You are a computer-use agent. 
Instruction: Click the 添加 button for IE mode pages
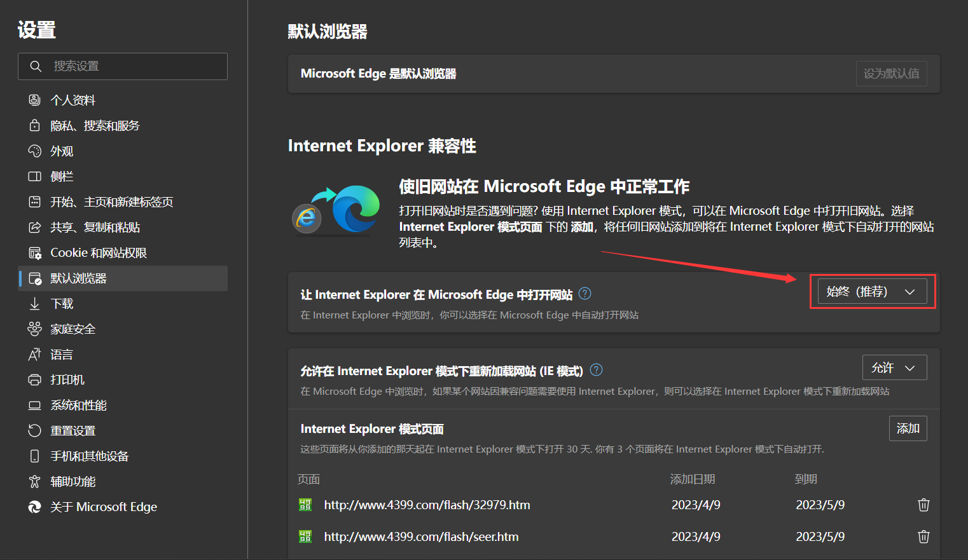coord(908,428)
